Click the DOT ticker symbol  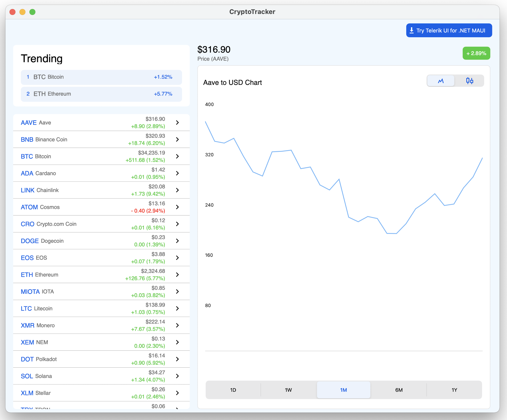27,359
